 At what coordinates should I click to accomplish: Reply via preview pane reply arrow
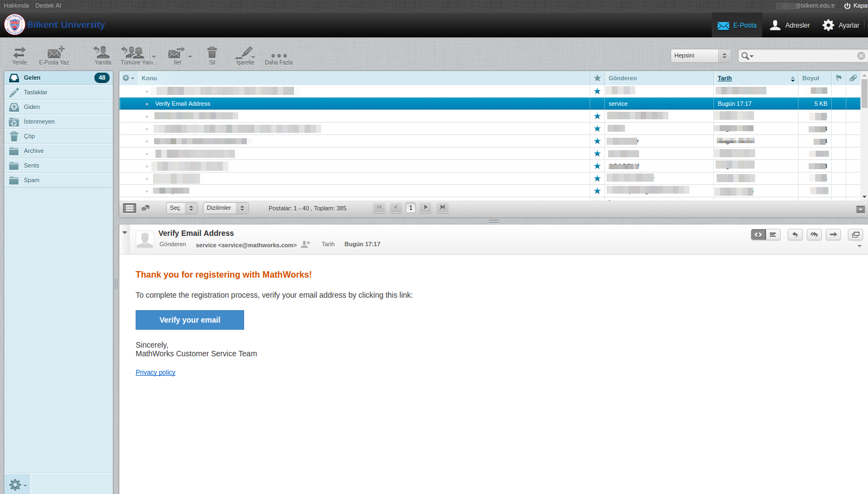795,235
